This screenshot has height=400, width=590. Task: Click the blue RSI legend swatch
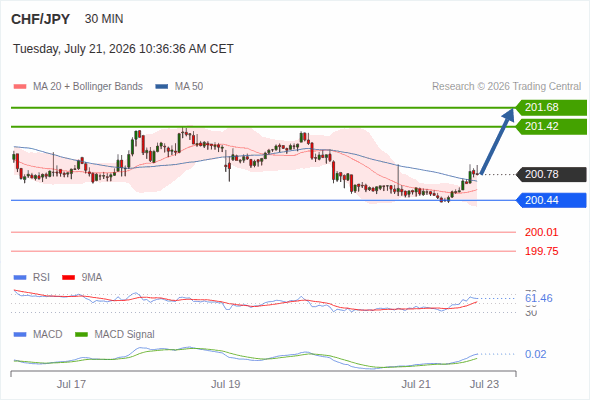20,278
